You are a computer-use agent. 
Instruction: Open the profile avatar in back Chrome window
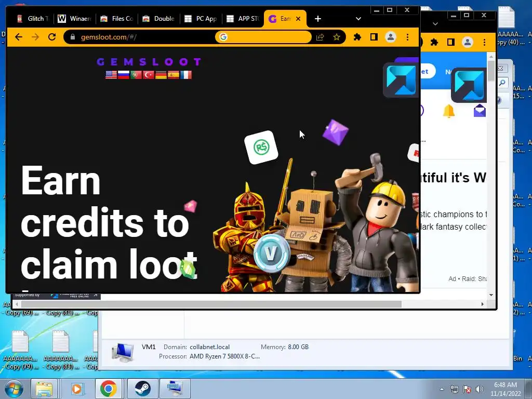(468, 42)
